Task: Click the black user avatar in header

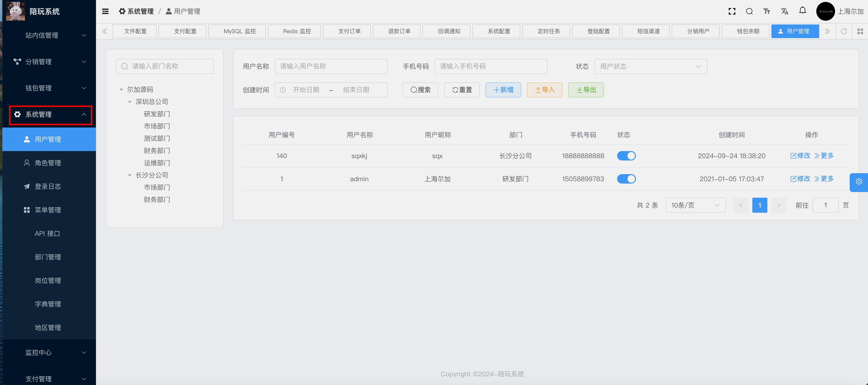Action: (x=825, y=12)
